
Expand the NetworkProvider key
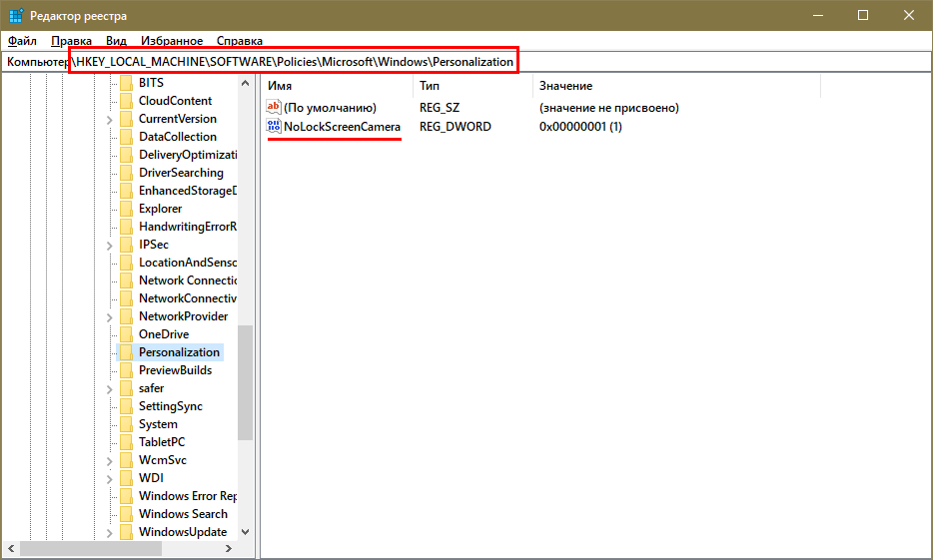point(109,316)
